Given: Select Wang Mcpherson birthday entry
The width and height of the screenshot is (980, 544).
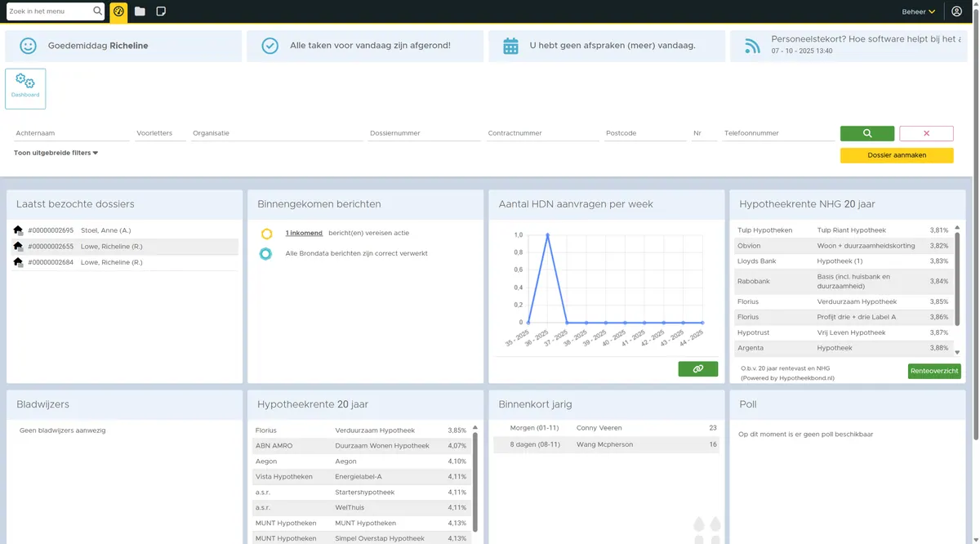Looking at the screenshot, I should tap(606, 444).
